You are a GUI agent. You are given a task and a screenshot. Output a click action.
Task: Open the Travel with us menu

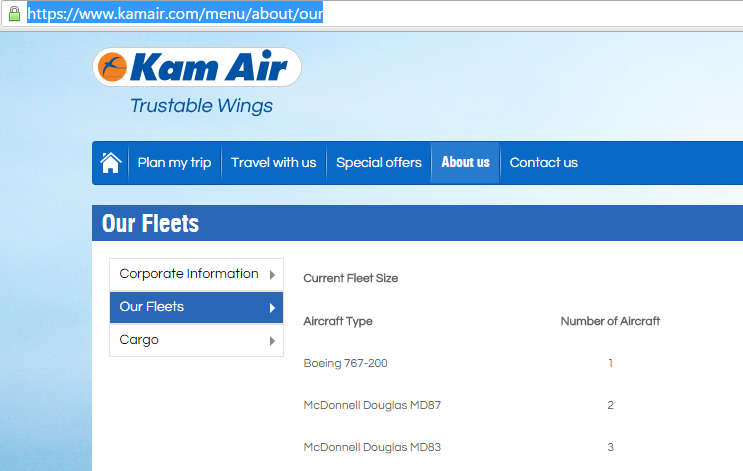tap(273, 163)
